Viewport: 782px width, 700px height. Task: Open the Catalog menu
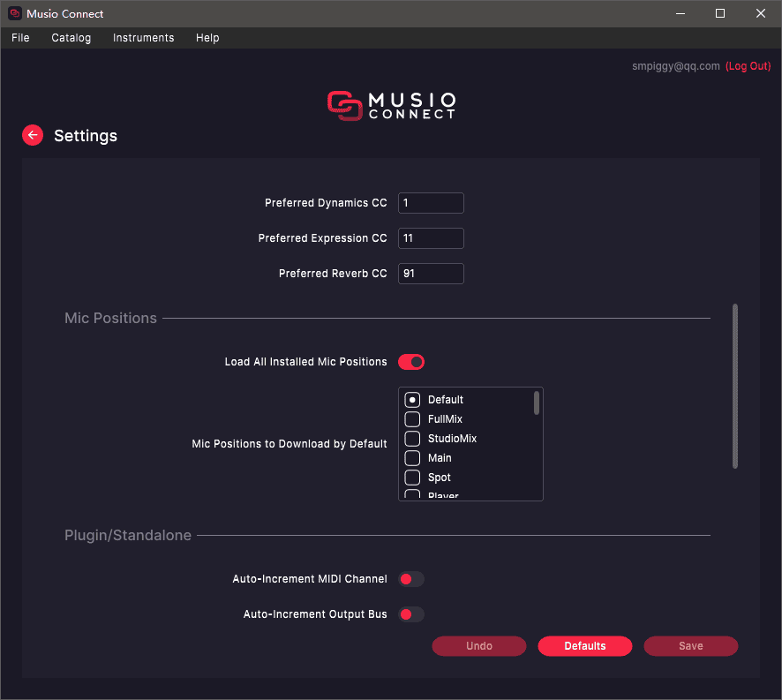pyautogui.click(x=71, y=38)
